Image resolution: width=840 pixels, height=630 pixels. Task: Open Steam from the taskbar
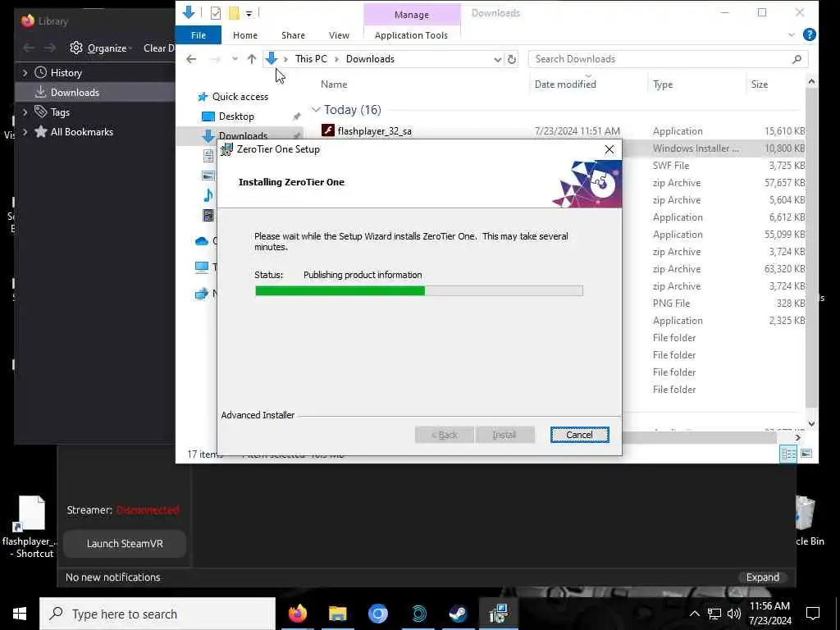458,614
